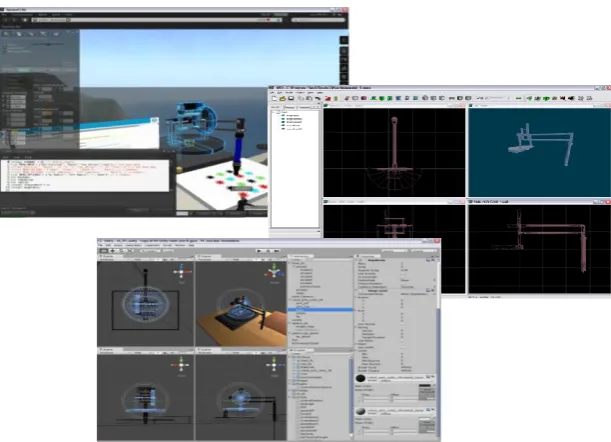This screenshot has height=442, width=611.
Task: Open the Assets menu in Unity
Action: coord(118,245)
